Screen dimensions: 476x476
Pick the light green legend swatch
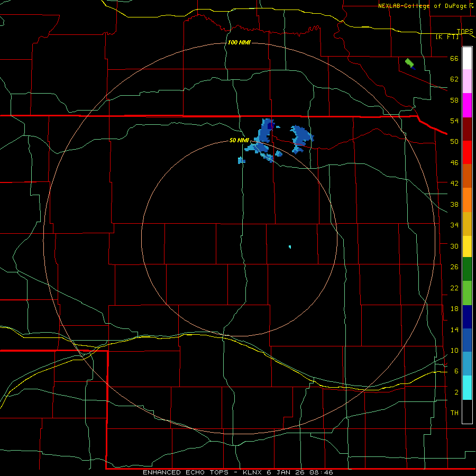click(467, 293)
